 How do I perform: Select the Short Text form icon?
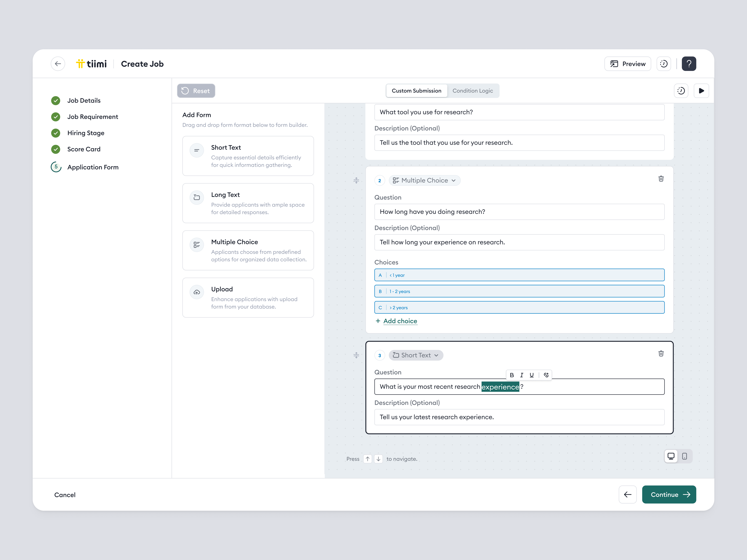[197, 151]
